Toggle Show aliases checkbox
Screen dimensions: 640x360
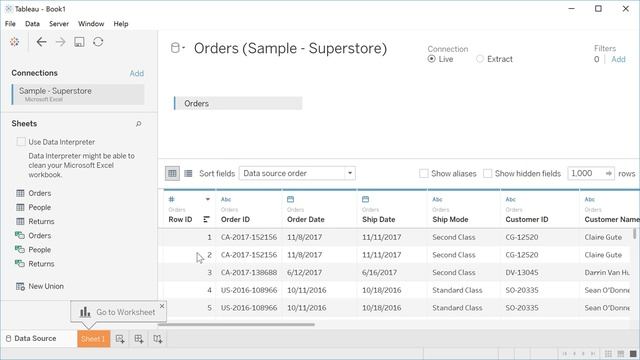[x=424, y=173]
